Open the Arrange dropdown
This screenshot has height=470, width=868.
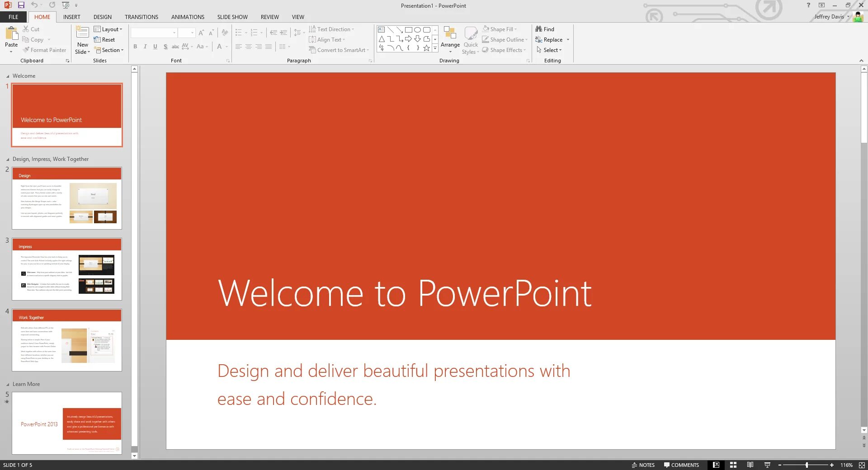tap(450, 40)
